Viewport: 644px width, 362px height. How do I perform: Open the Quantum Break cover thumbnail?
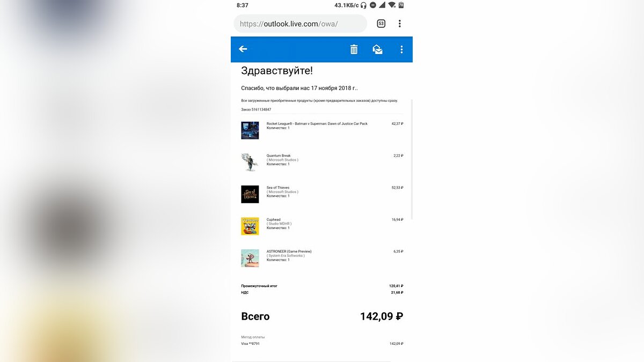pos(250,162)
